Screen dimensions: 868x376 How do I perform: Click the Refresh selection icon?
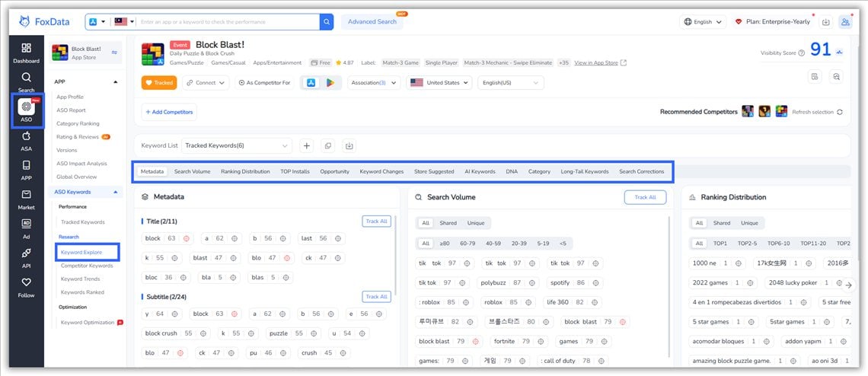point(840,112)
